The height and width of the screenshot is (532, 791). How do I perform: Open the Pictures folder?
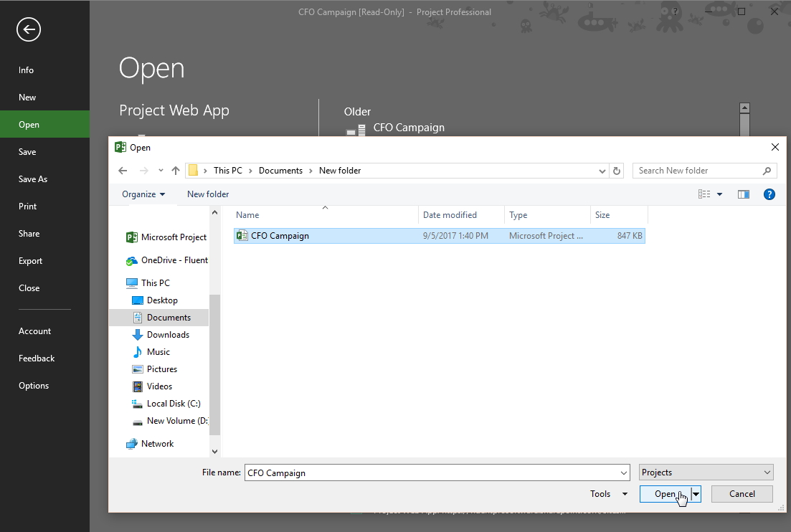point(154,369)
